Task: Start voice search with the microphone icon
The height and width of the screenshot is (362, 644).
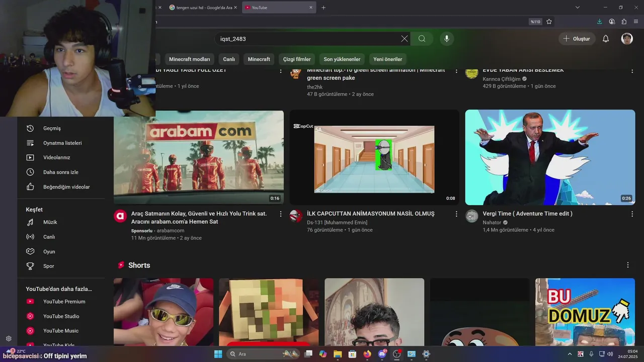Action: [446, 39]
